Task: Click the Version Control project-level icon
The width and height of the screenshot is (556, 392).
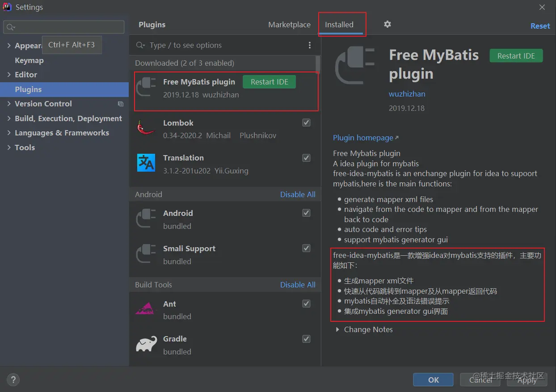Action: (x=121, y=104)
